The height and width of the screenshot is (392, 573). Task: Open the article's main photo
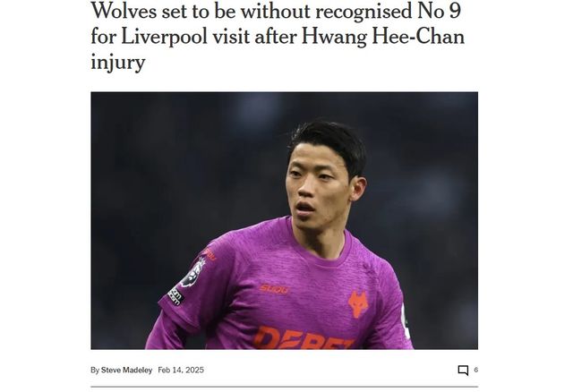(x=285, y=221)
